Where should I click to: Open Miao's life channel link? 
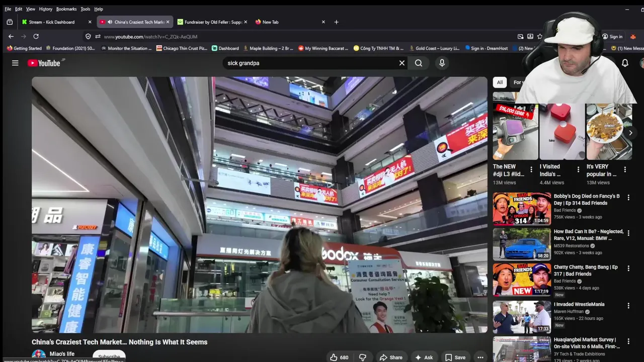62,354
